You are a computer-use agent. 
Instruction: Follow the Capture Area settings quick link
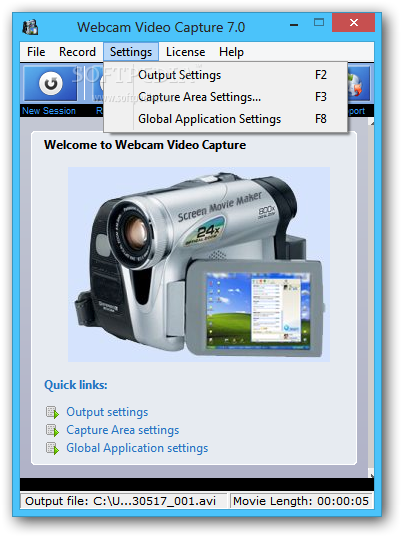pos(123,430)
